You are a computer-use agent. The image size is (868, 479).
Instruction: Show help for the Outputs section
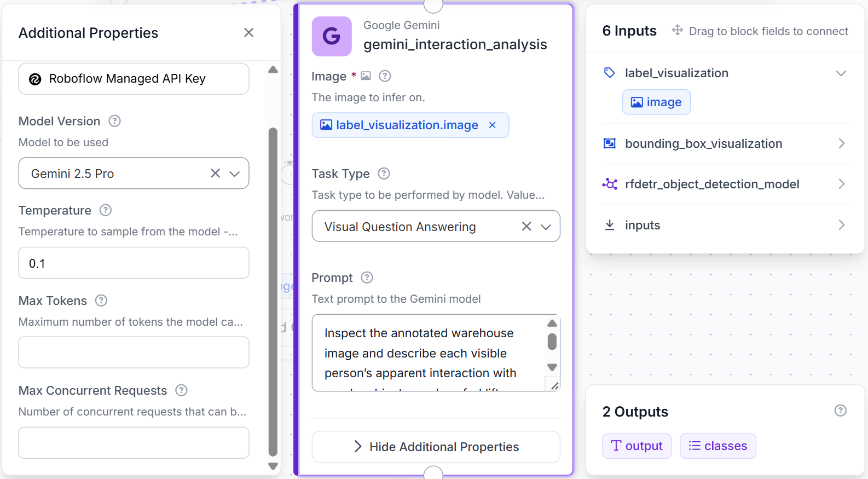click(x=841, y=411)
